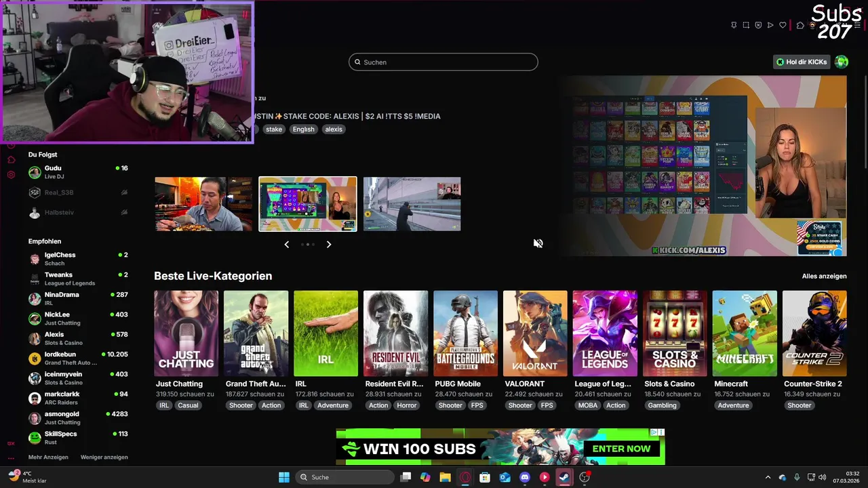Screen dimensions: 868x488
Task: Open the browser snapshot tool icon
Action: [746, 25]
